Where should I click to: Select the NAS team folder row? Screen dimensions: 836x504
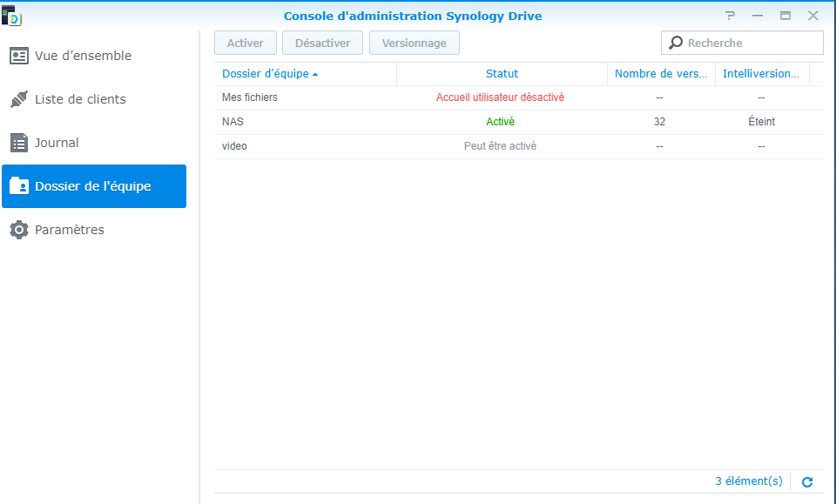click(519, 122)
